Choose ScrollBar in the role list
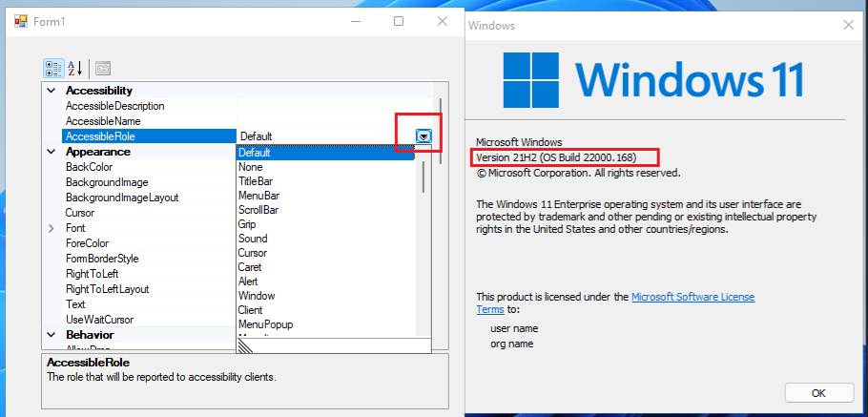The image size is (868, 417). tap(325, 210)
